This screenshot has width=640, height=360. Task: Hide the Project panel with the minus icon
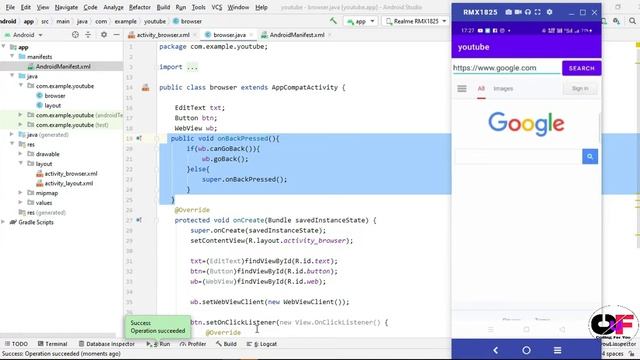(x=116, y=35)
